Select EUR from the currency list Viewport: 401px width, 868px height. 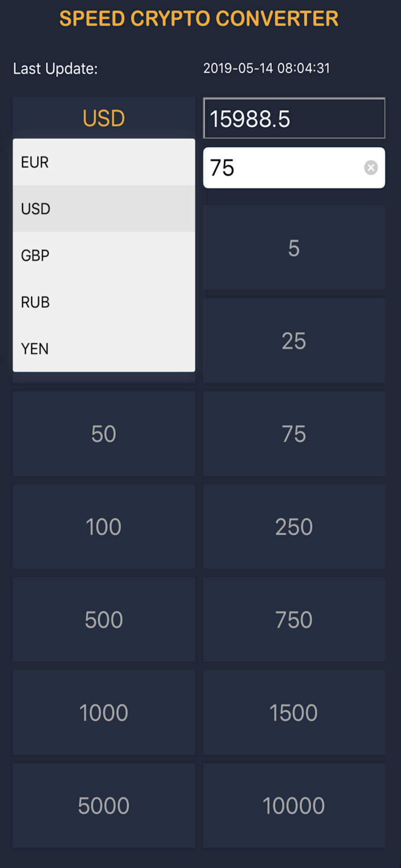click(104, 162)
